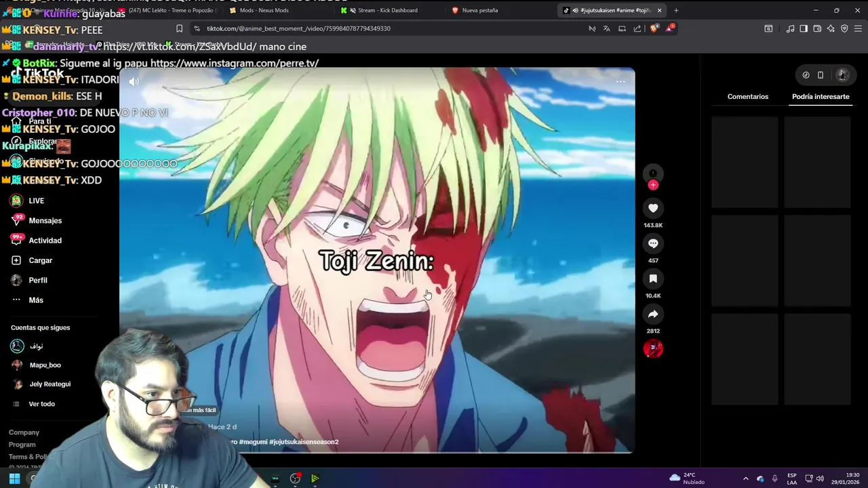Open the video creator's avatar

click(x=653, y=174)
